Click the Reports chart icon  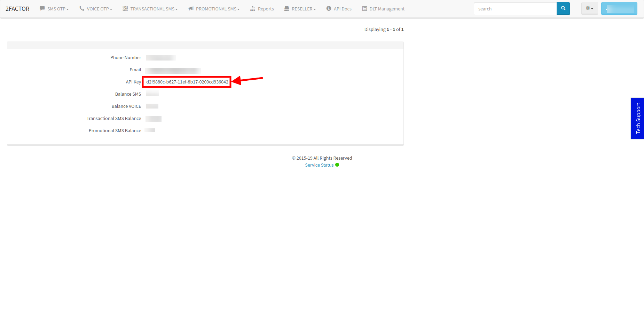click(253, 9)
